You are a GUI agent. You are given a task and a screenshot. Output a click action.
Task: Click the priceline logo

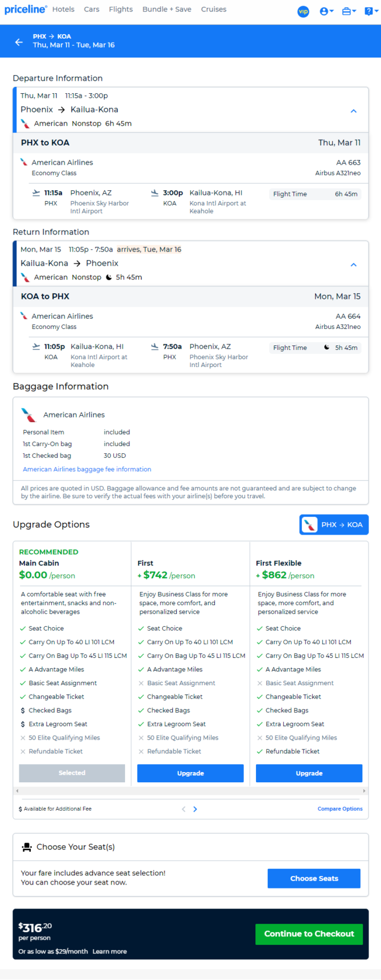(x=26, y=10)
